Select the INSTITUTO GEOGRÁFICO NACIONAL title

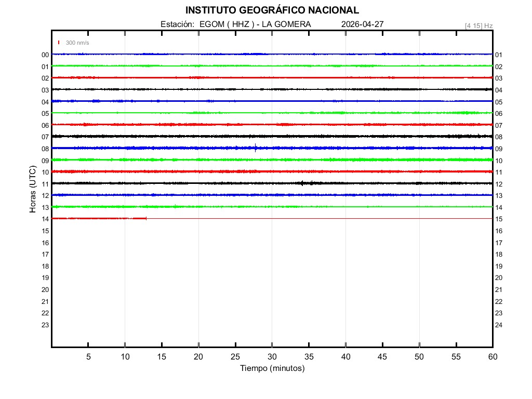(x=272, y=10)
